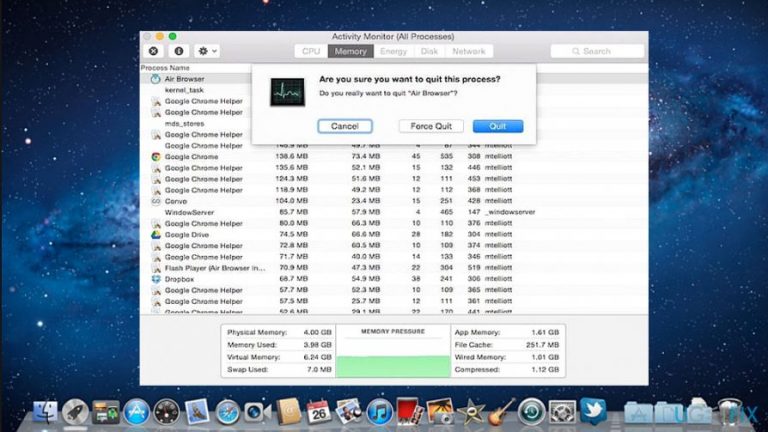The width and height of the screenshot is (768, 432).
Task: Click the 104.0 MB Convo memory value
Action: [x=291, y=201]
